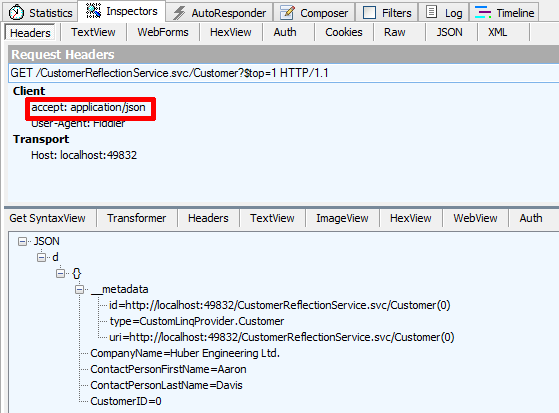Open the request JSON tab
The height and width of the screenshot is (413, 559).
coord(449,32)
